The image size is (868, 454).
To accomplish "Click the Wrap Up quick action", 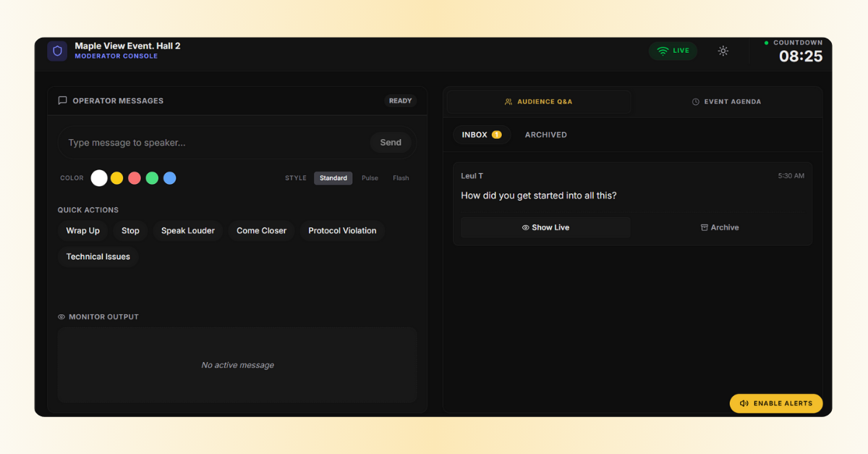I will 82,231.
